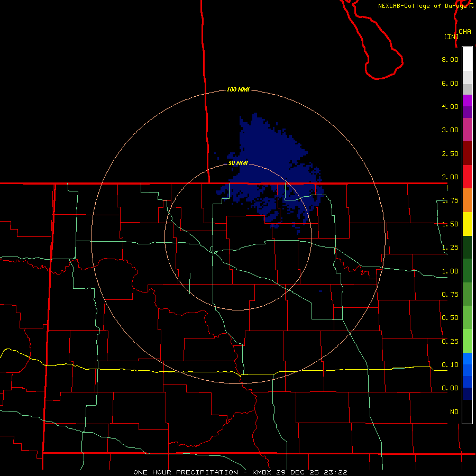
Task: Select the pink legend swatch near 3.00
Action: click(467, 130)
